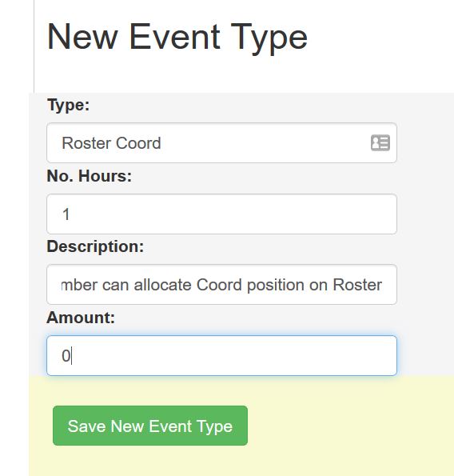454x476 pixels.
Task: Click inside the Amount input field
Action: tap(221, 355)
